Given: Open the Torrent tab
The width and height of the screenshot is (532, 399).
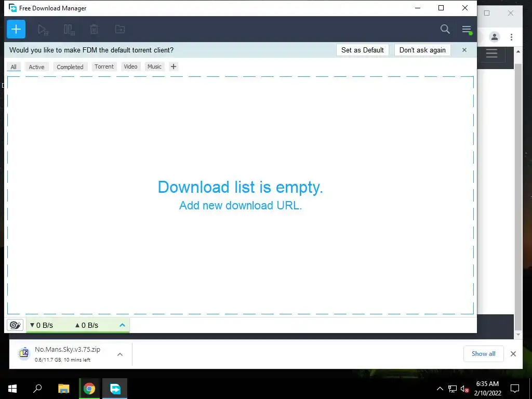Looking at the screenshot, I should point(104,66).
